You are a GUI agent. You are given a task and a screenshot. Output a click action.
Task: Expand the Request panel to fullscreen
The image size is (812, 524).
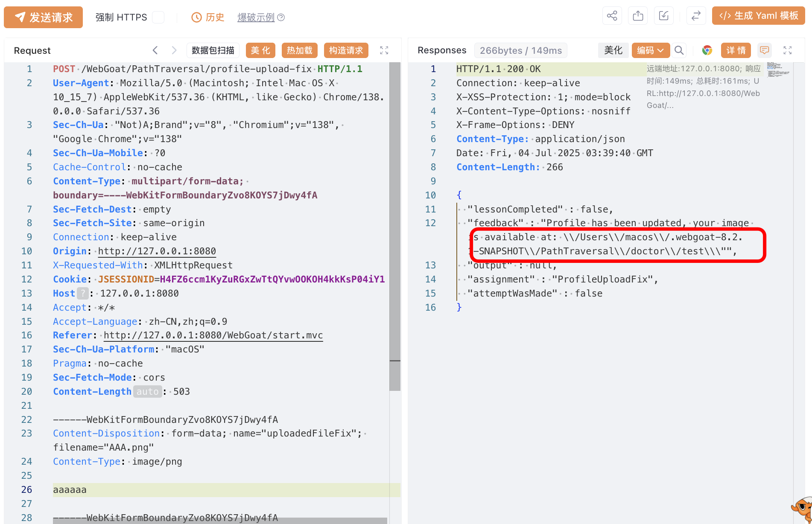coord(384,50)
